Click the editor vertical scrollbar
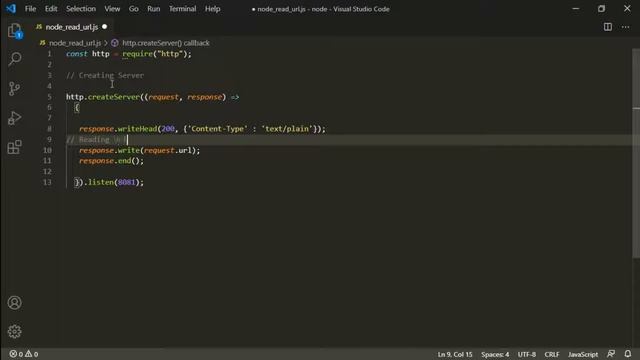Viewport: 640px width, 360px height. [636, 153]
